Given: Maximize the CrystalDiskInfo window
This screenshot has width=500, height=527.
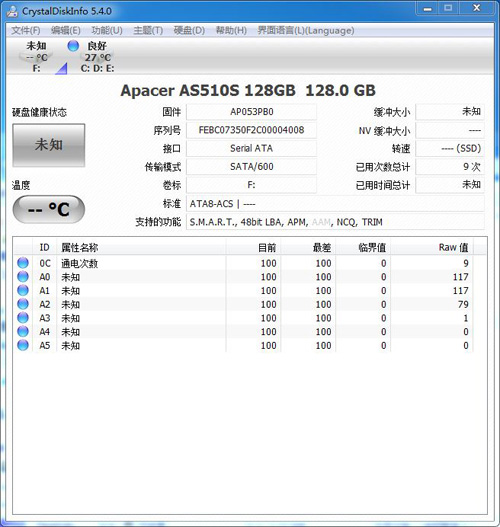Looking at the screenshot, I should [x=449, y=8].
